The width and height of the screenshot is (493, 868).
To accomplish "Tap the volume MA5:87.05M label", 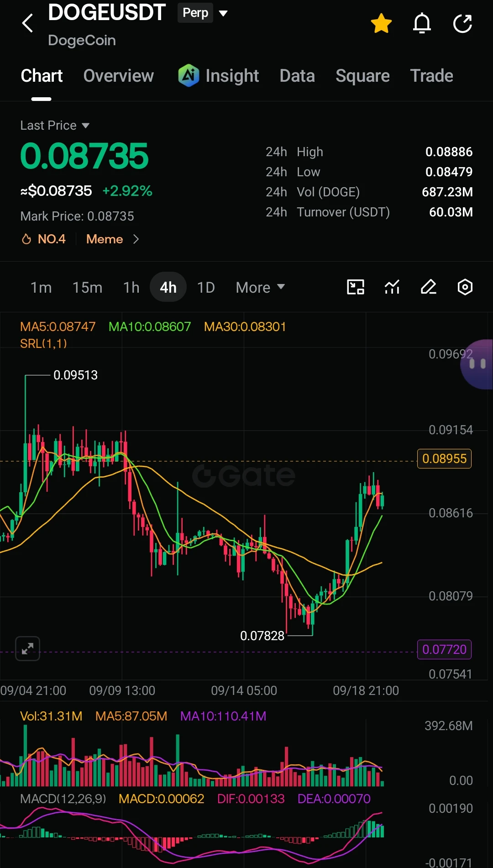I will point(131,716).
